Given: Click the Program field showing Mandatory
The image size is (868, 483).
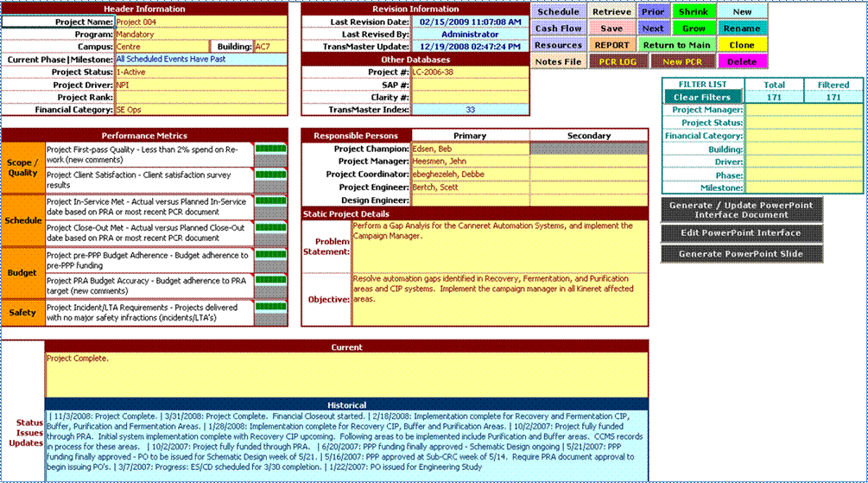Looking at the screenshot, I should 201,35.
